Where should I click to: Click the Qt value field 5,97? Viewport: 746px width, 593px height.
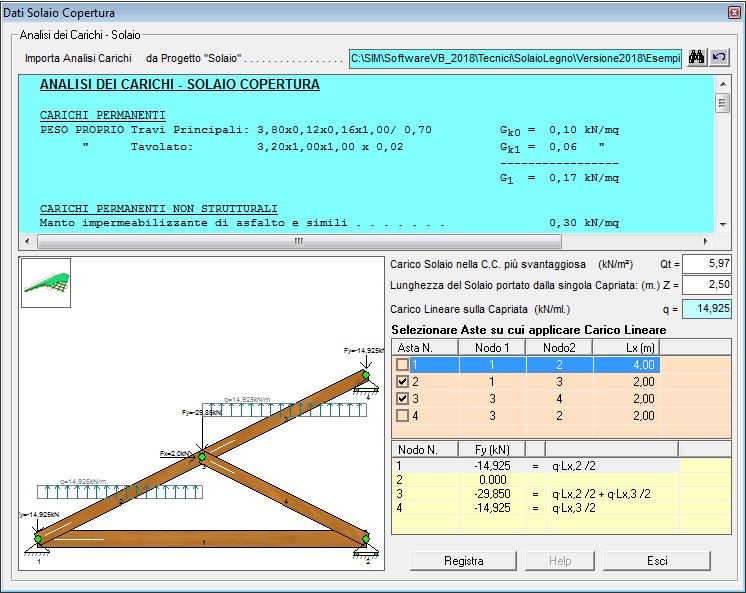707,264
